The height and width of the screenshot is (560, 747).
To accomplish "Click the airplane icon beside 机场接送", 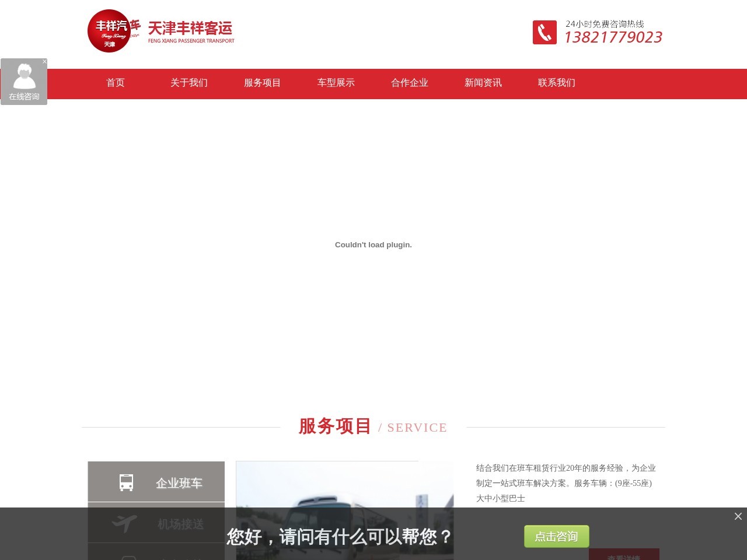I will pyautogui.click(x=125, y=523).
